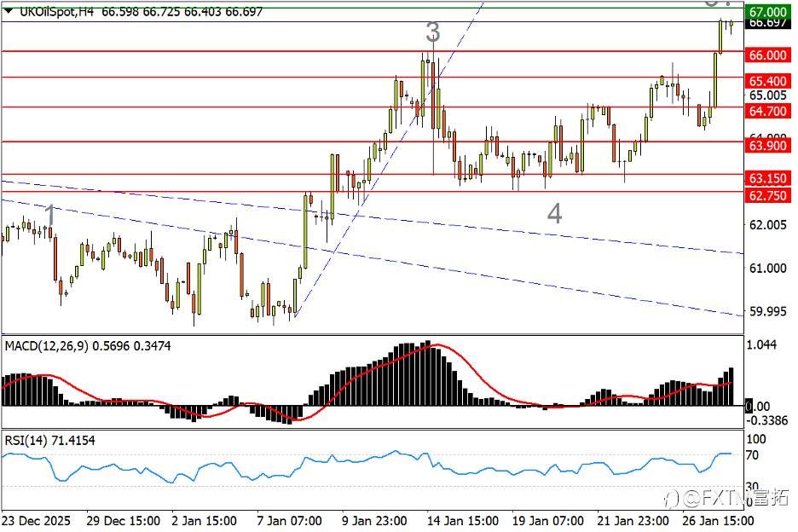The image size is (798, 532).
Task: Click the RSI(14) 71.4154 indicator label
Action: [x=49, y=441]
